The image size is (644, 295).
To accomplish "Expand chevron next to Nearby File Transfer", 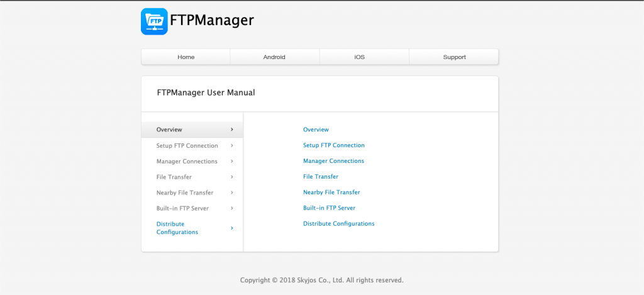I will 232,192.
